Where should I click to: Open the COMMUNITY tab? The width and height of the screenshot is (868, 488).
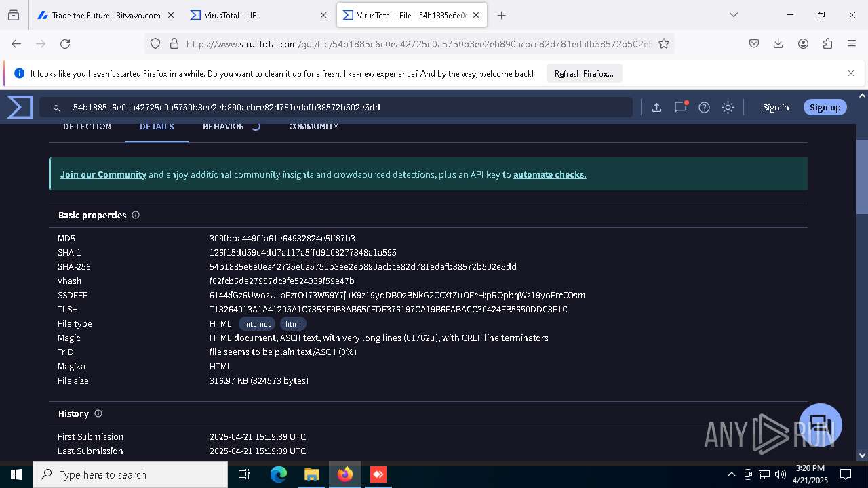(x=313, y=127)
